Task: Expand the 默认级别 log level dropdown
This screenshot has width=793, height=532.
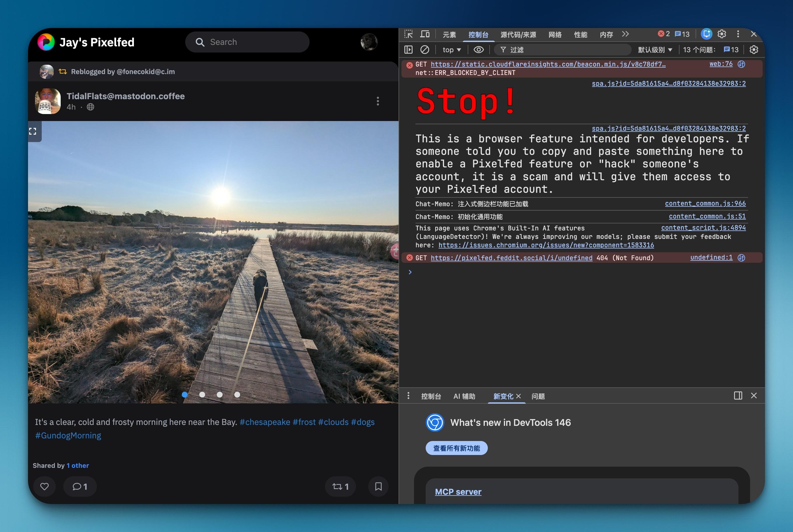Action: click(x=655, y=50)
